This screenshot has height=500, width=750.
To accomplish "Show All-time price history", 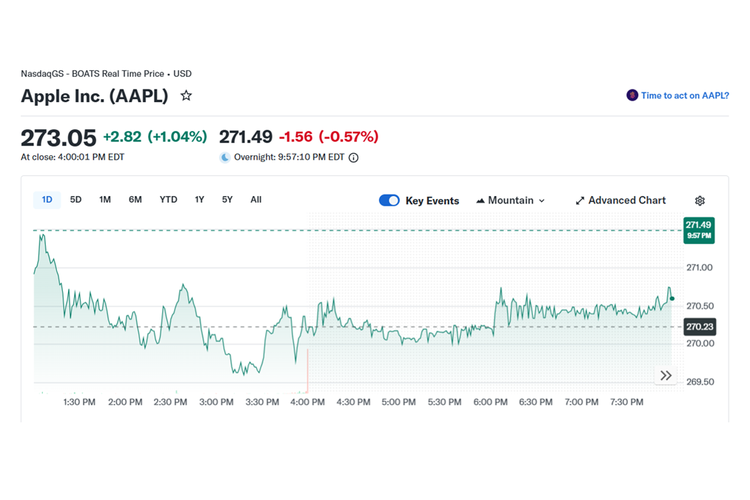I will [x=256, y=200].
